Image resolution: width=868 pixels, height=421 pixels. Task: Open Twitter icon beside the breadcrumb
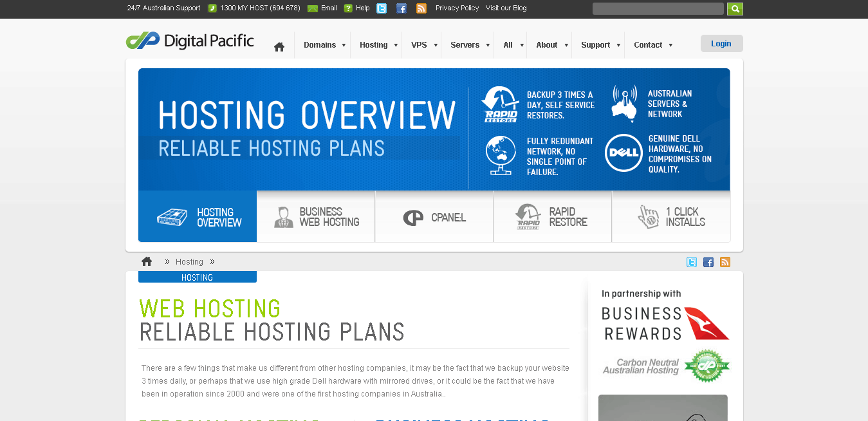tap(692, 262)
